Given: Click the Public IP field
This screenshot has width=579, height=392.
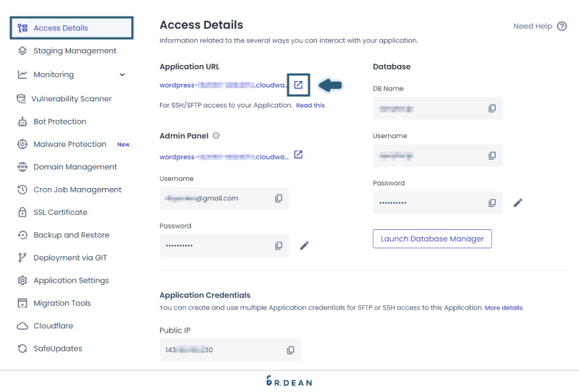Looking at the screenshot, I should (x=230, y=350).
